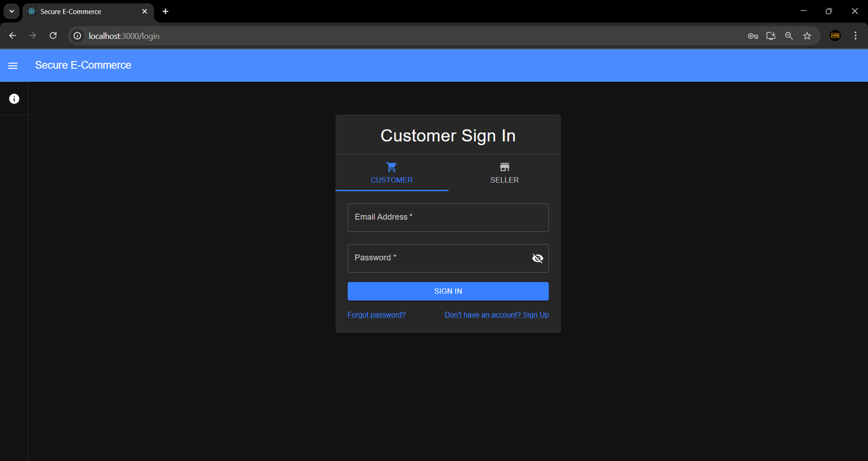The height and width of the screenshot is (461, 868).
Task: Close the Secure E-Commerce tab
Action: (144, 12)
